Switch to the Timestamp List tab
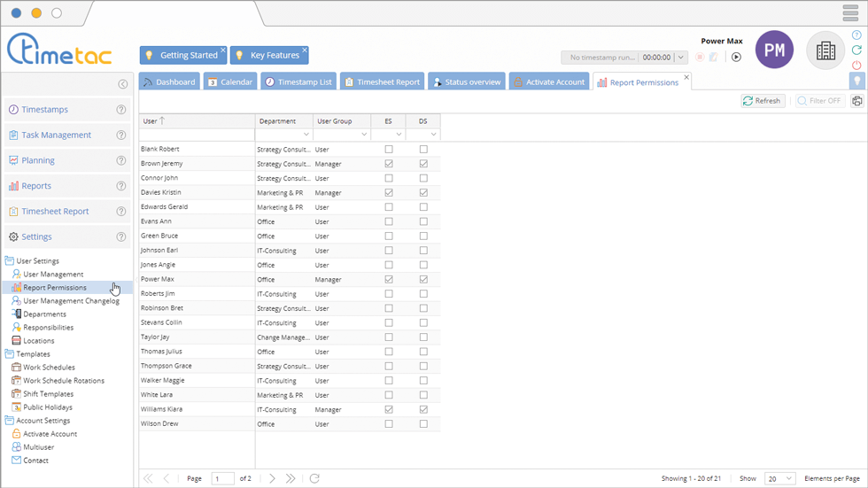This screenshot has width=868, height=488. point(299,81)
